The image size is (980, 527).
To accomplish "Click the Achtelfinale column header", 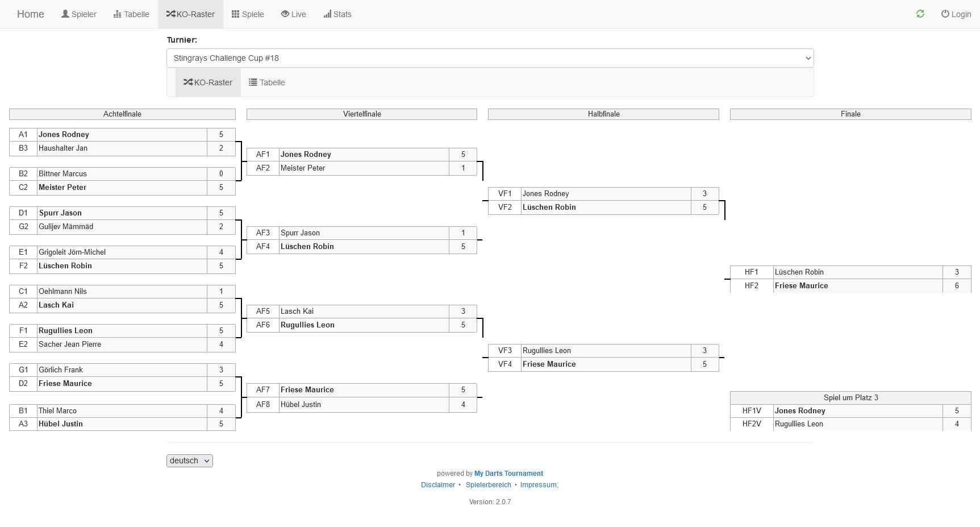I will (122, 114).
